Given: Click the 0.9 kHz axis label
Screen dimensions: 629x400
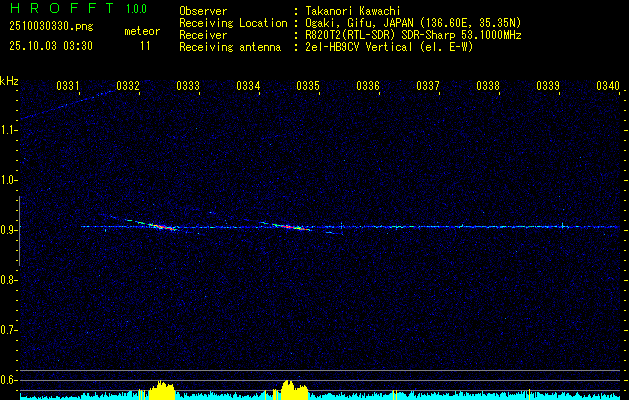Looking at the screenshot, I should tap(8, 230).
